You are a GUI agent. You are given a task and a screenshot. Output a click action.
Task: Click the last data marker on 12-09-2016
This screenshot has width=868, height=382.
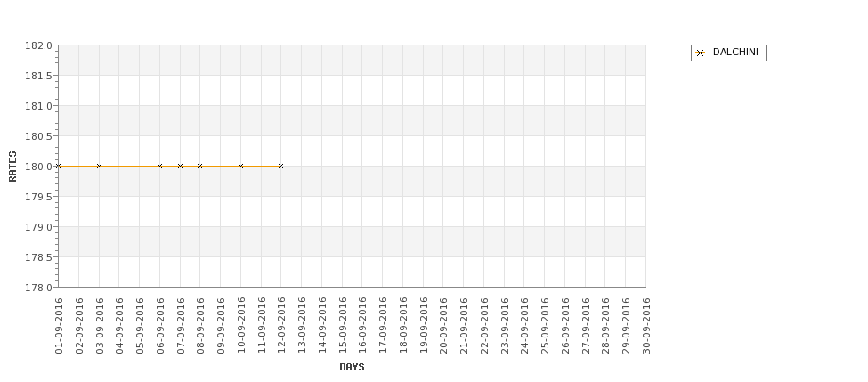(280, 167)
